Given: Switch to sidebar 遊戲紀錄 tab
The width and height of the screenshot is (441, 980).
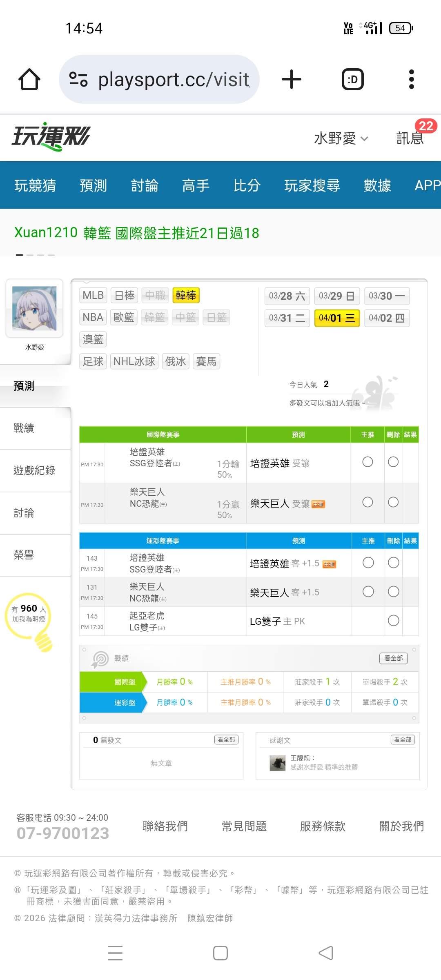Looking at the screenshot, I should 35,470.
